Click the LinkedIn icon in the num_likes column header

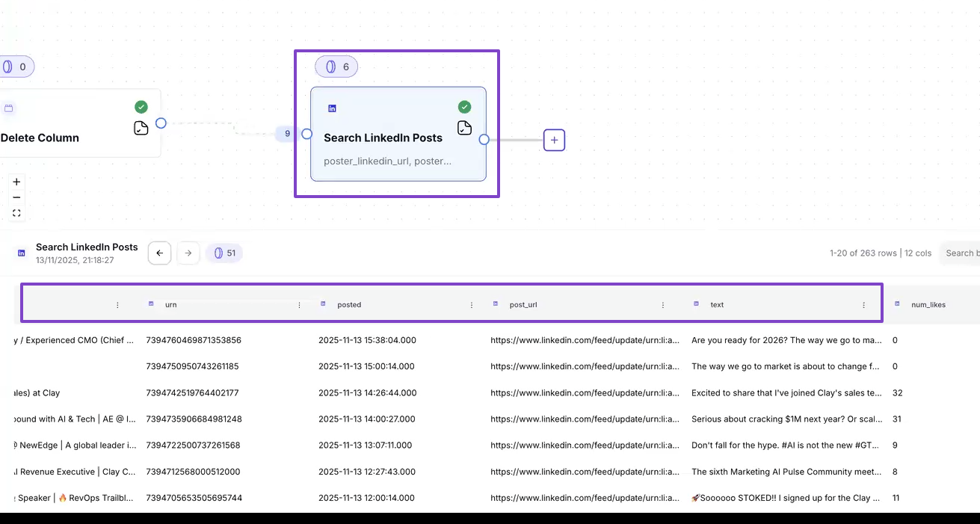[897, 304]
